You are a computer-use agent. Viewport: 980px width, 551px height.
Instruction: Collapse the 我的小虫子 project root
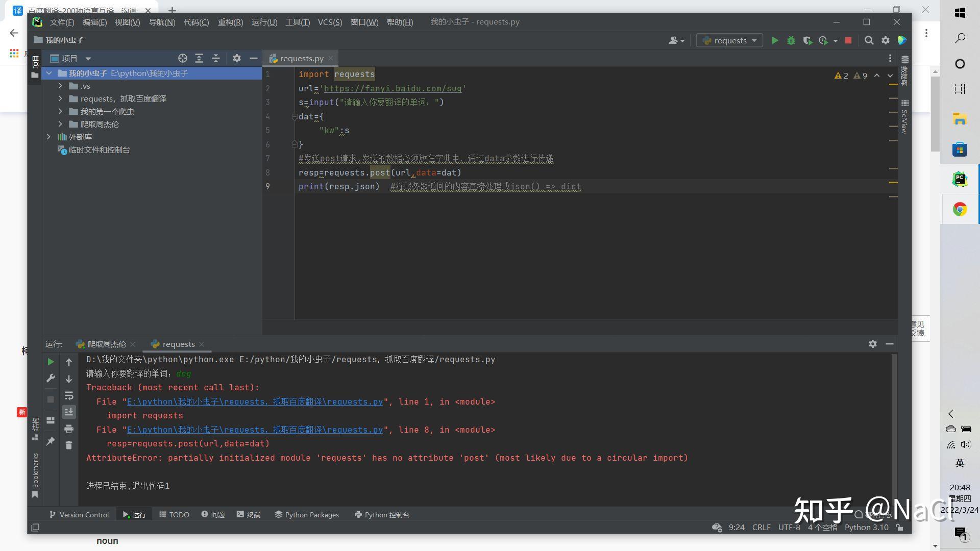coord(49,73)
